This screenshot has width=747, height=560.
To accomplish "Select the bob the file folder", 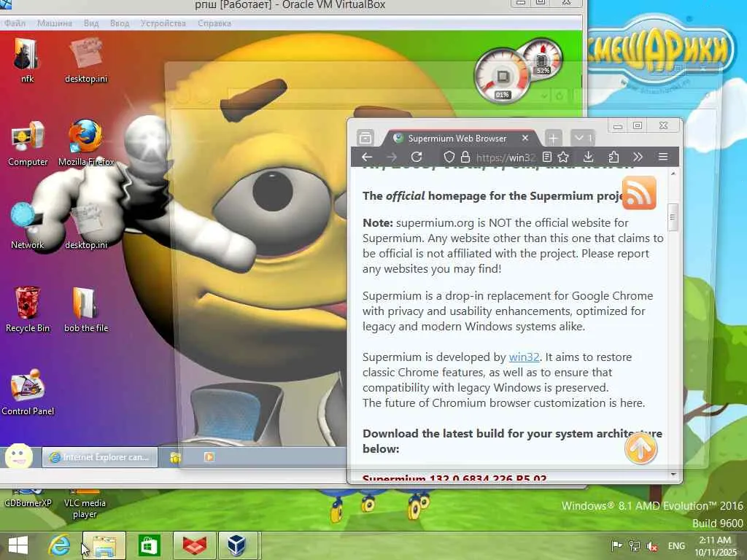I will (86, 309).
